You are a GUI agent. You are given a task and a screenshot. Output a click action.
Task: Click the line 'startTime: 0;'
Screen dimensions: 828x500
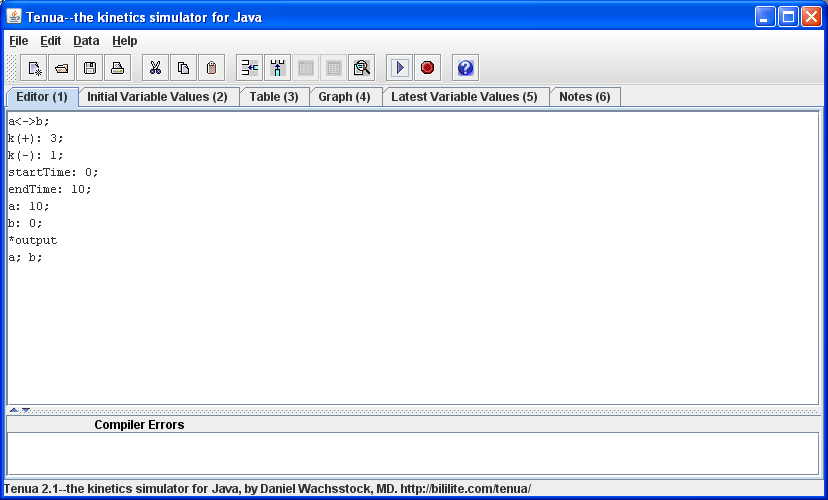pos(53,172)
